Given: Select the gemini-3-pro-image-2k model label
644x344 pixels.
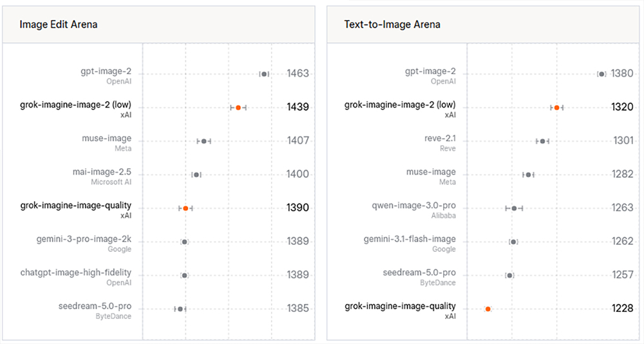Looking at the screenshot, I should (x=84, y=239).
